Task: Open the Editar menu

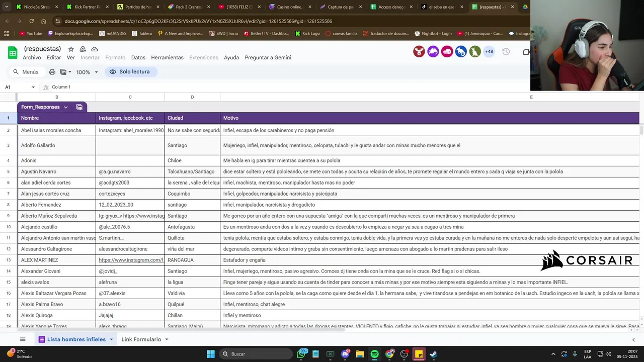Action: (54, 57)
